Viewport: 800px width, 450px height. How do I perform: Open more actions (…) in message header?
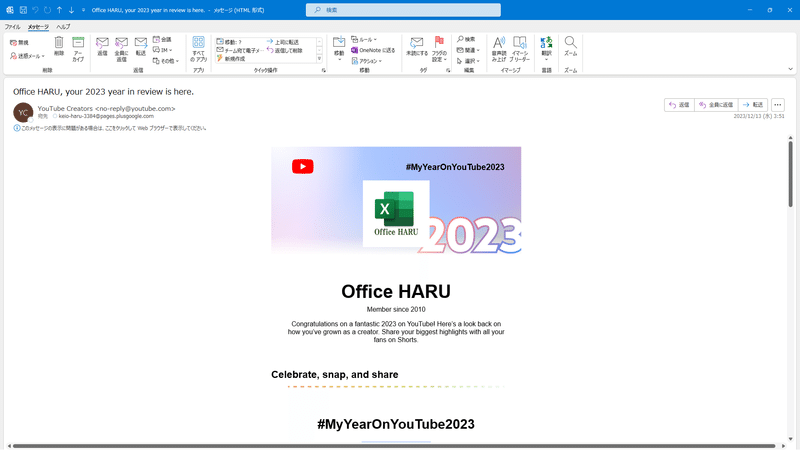click(778, 105)
